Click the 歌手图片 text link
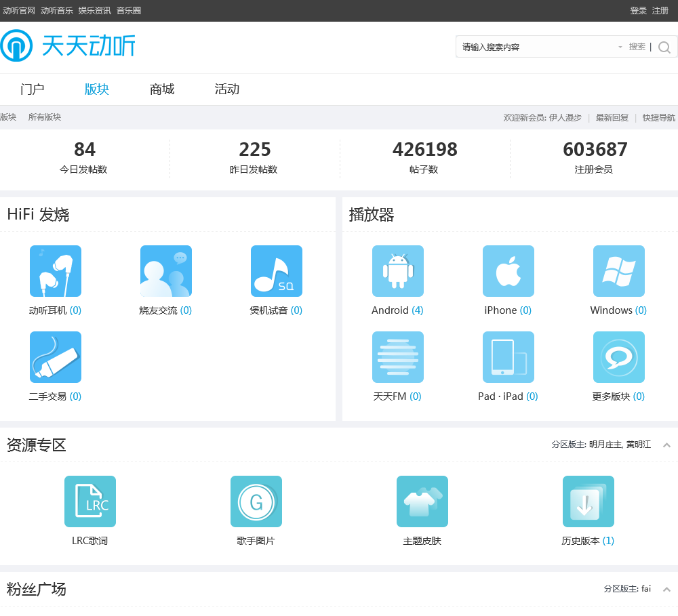 pyautogui.click(x=256, y=541)
